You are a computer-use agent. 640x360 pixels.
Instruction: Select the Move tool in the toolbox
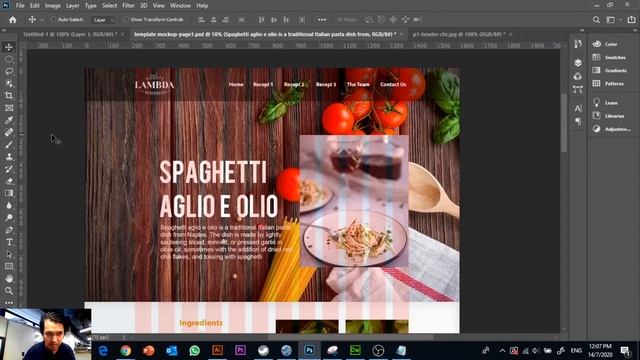pos(9,47)
